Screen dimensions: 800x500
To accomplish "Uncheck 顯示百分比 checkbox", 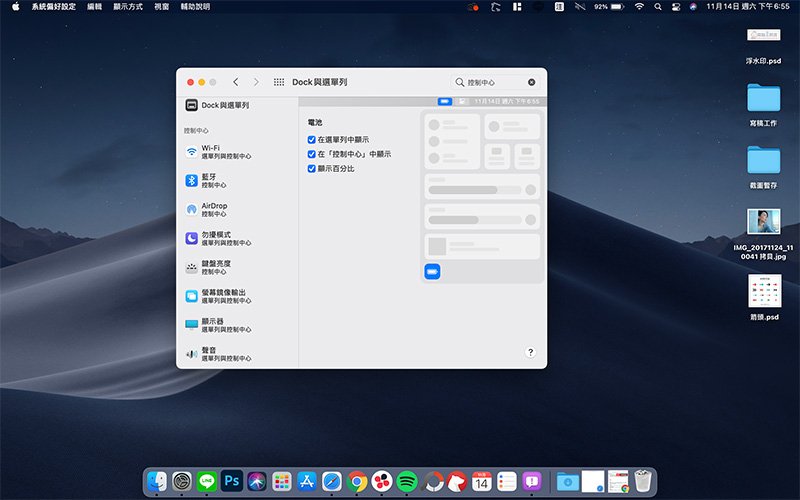I will [x=312, y=169].
